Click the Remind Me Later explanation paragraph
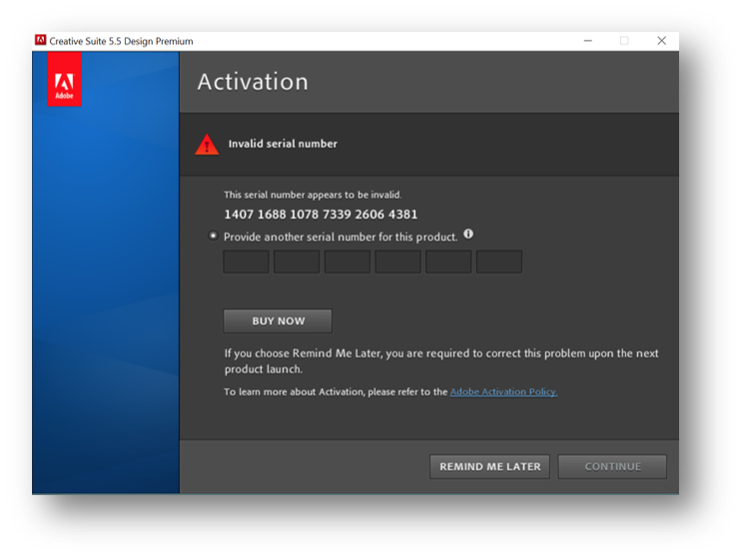 (441, 360)
